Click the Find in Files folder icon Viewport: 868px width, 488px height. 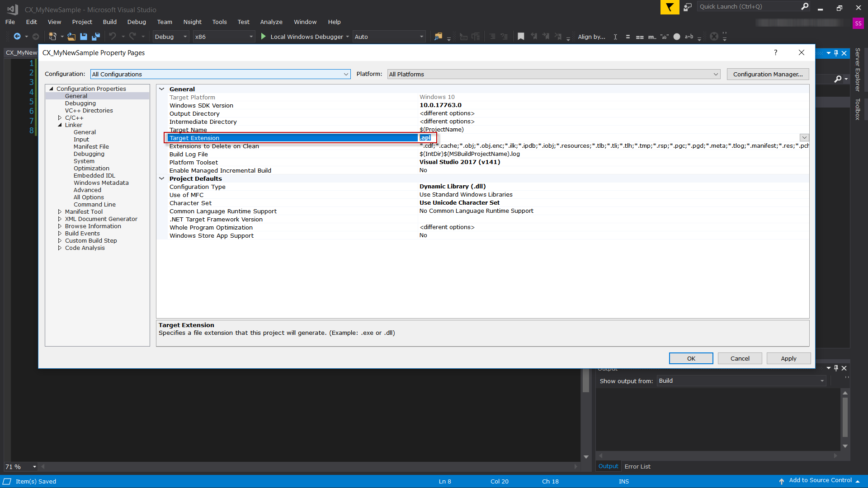tap(438, 37)
